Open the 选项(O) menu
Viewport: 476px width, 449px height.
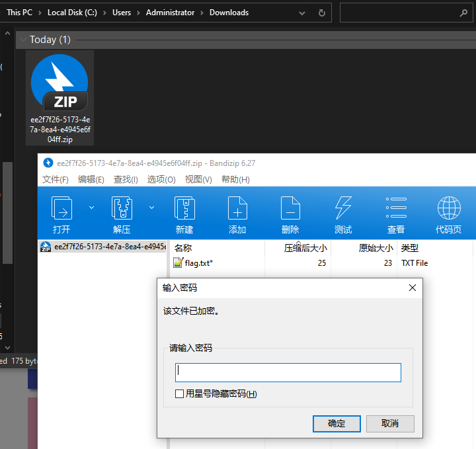point(161,179)
